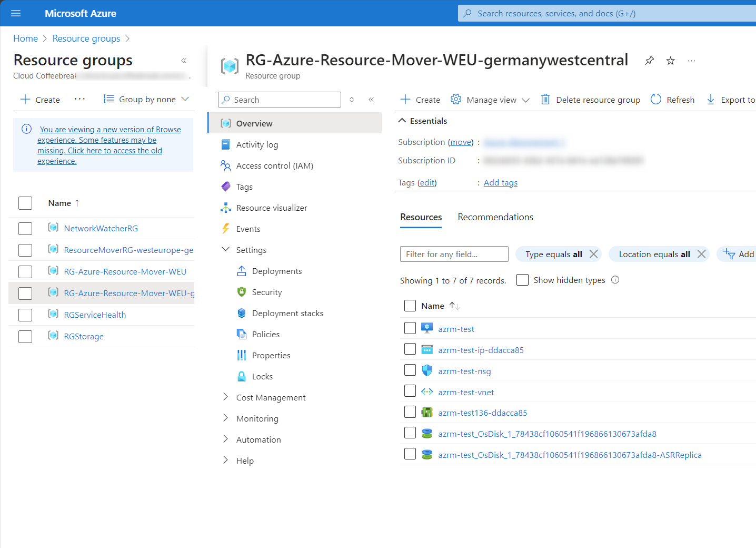This screenshot has width=756, height=548.
Task: Navigate to Home via breadcrumb
Action: (x=25, y=38)
